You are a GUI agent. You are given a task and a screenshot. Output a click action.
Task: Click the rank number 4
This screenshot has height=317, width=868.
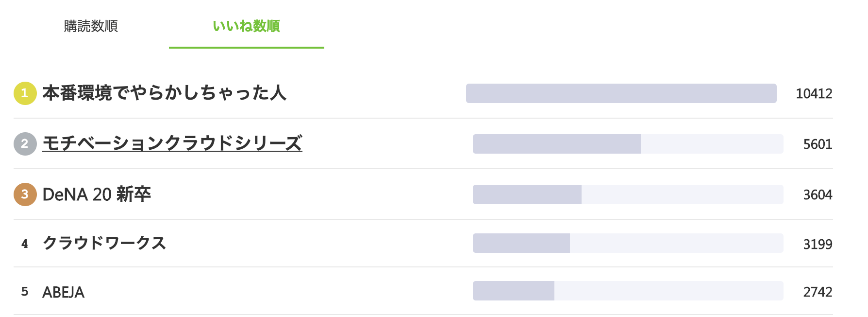tap(25, 244)
